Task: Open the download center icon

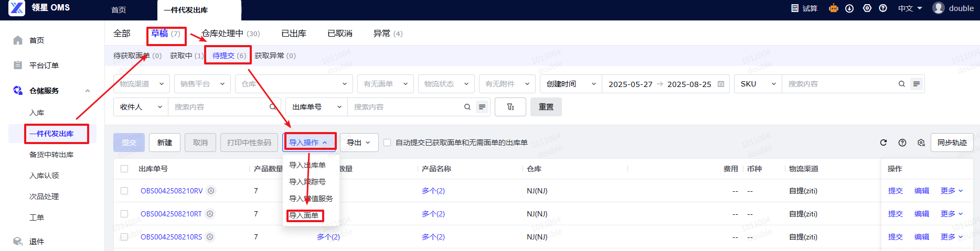Action: tap(849, 8)
